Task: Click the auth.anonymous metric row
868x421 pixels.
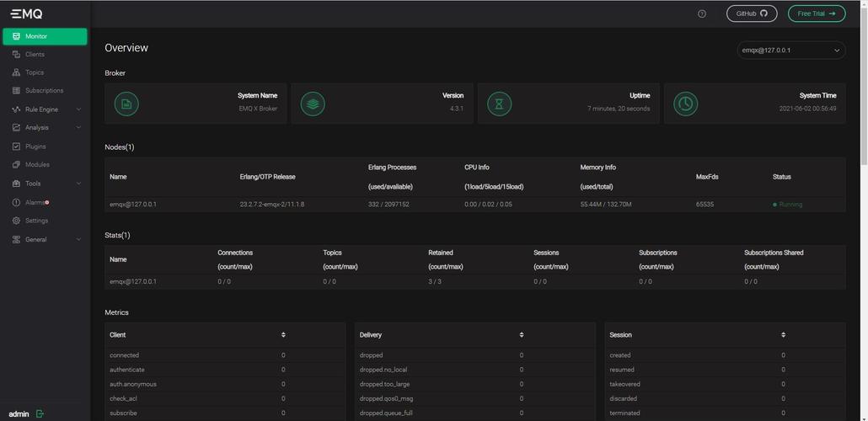Action: click(225, 384)
